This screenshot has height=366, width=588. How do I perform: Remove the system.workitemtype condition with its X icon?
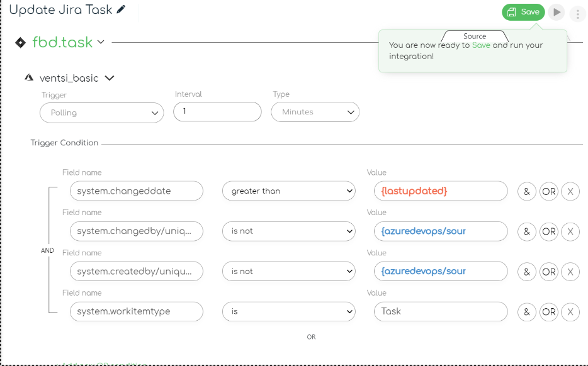pos(570,312)
